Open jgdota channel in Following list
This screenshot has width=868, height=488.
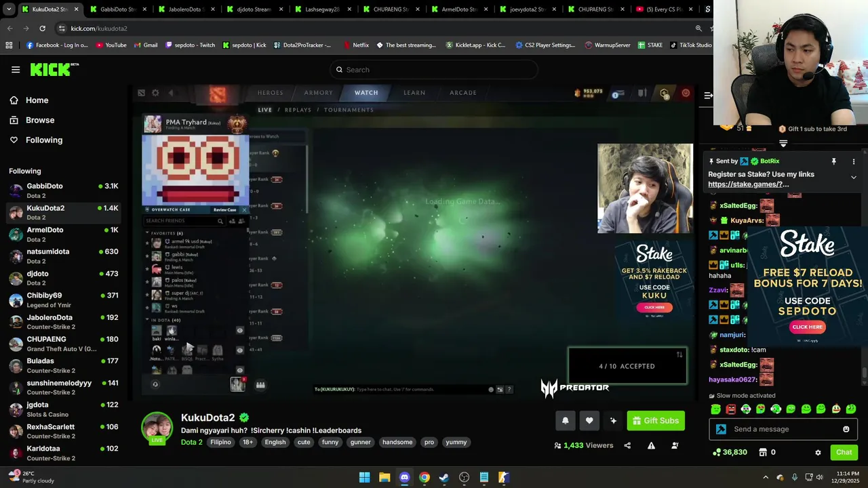63,409
